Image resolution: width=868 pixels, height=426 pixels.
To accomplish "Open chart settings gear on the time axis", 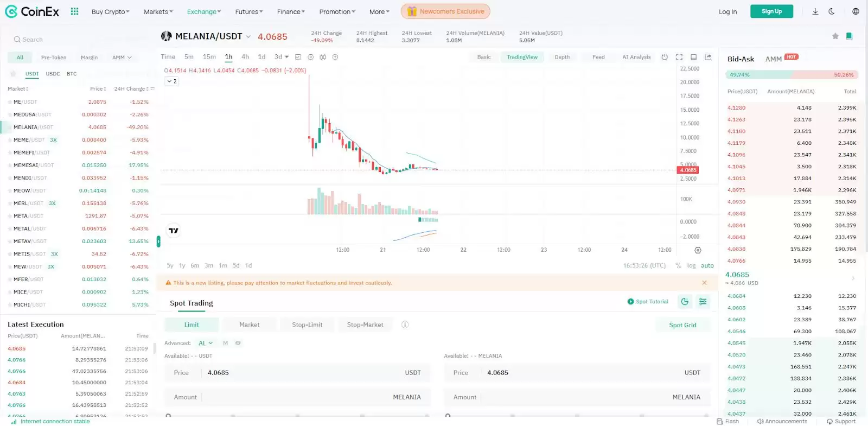I will pyautogui.click(x=698, y=250).
